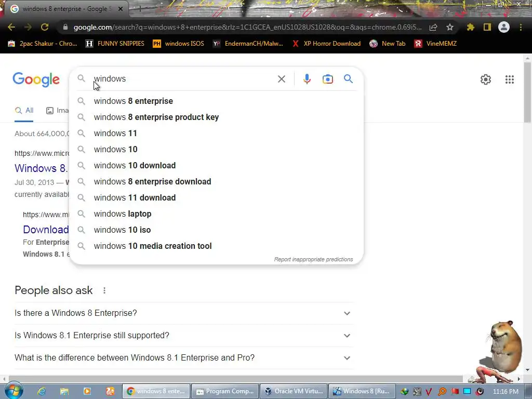Switch to Program Comp... taskbar window
The height and width of the screenshot is (399, 532).
[225, 391]
